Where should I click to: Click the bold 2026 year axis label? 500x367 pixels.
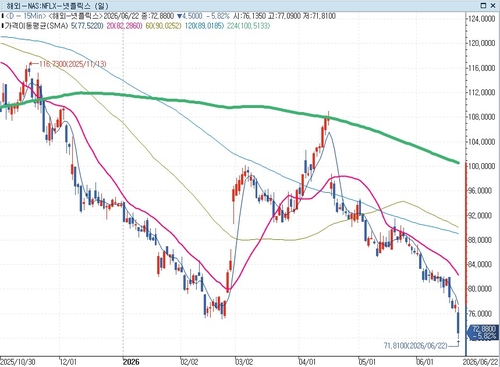(131, 362)
